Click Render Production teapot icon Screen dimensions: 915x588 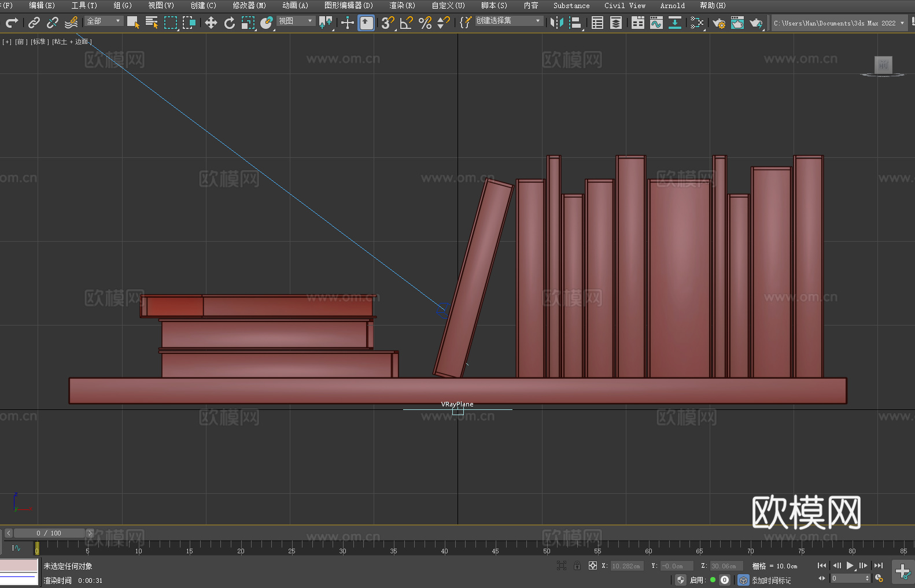point(756,23)
